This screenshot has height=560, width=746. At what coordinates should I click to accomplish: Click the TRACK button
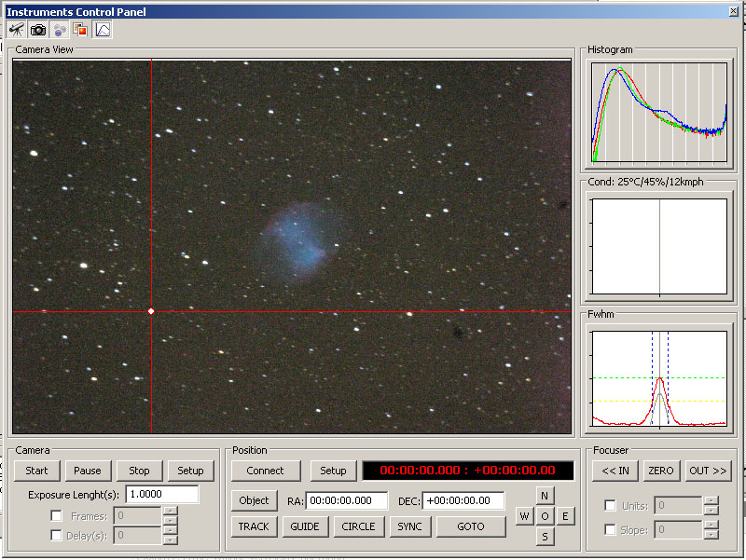pos(254,526)
